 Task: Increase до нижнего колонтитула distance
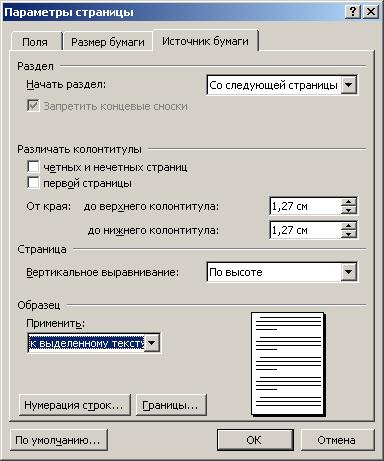[349, 226]
